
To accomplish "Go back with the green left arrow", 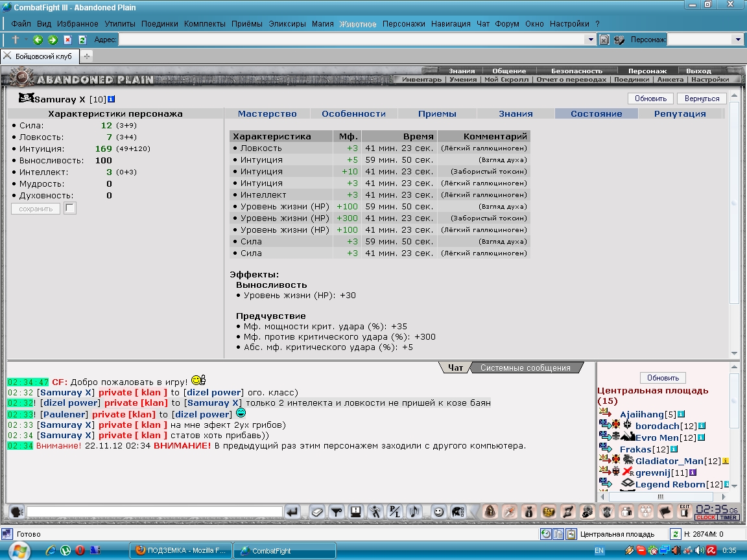I will (38, 40).
